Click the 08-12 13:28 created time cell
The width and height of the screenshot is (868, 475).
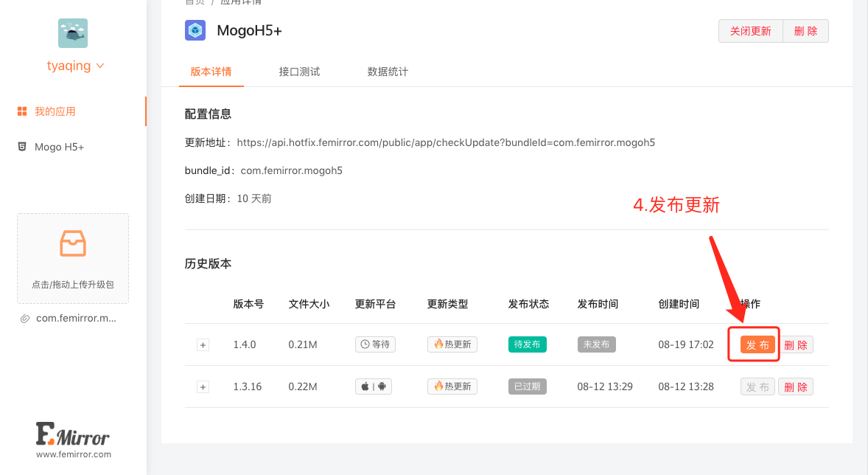point(686,387)
